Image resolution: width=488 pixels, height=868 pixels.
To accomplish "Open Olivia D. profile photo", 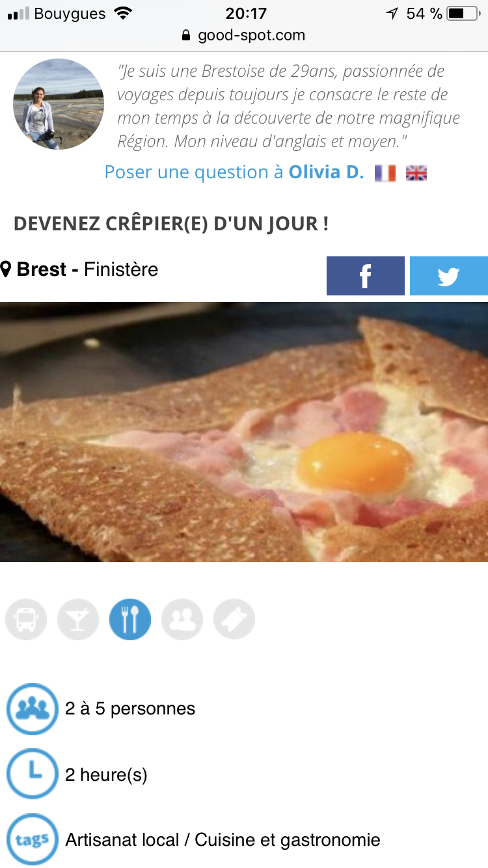I will click(x=59, y=104).
